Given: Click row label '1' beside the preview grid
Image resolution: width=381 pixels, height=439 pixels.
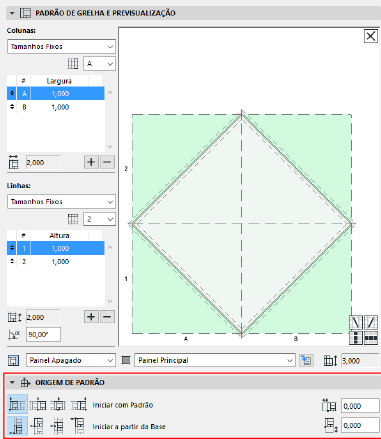Looking at the screenshot, I should (x=126, y=279).
